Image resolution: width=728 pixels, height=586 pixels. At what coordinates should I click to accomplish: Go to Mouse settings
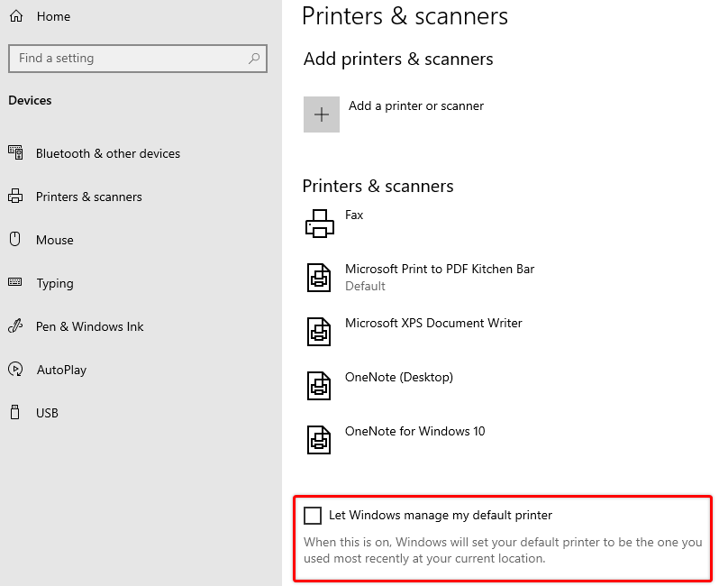coord(55,240)
